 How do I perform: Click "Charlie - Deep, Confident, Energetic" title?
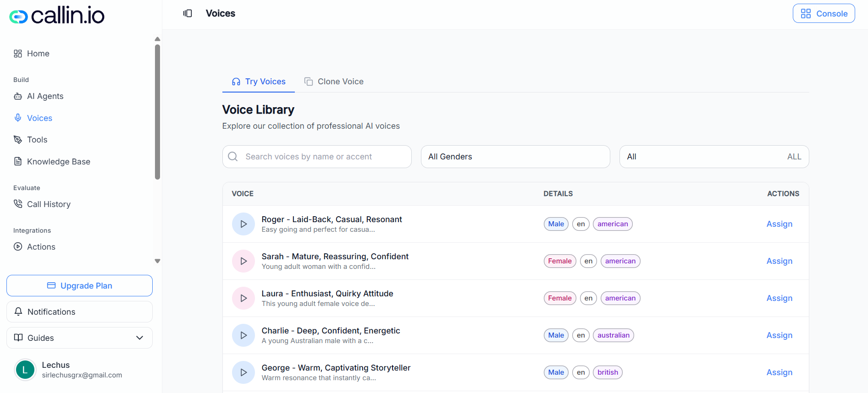coord(331,331)
